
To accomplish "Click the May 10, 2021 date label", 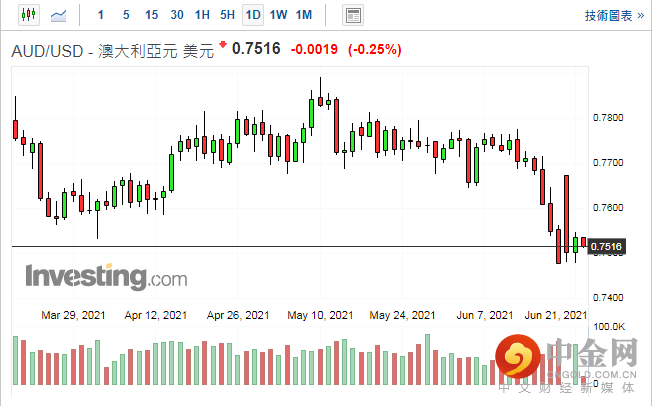I will [320, 315].
